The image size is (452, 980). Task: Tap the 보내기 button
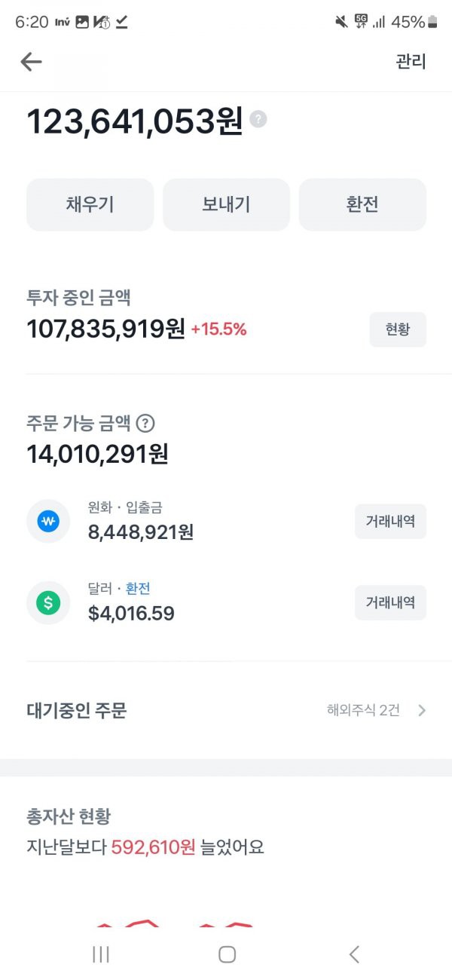226,204
